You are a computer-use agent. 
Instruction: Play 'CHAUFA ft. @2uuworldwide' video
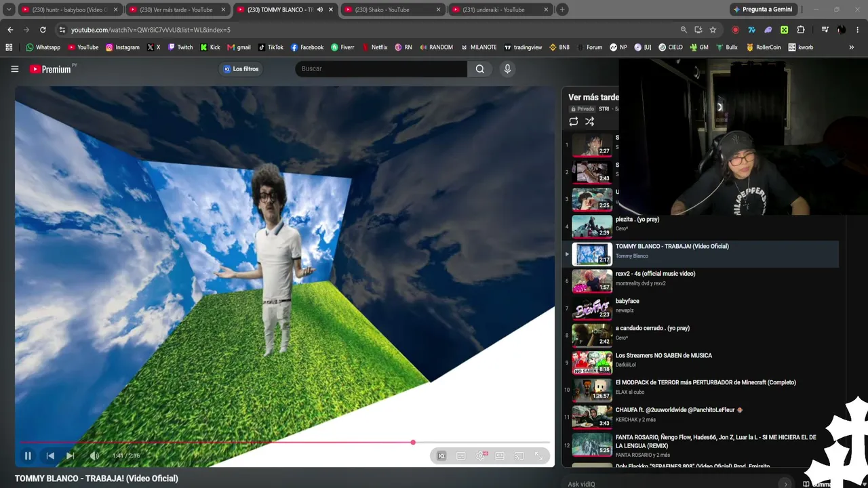(x=679, y=410)
